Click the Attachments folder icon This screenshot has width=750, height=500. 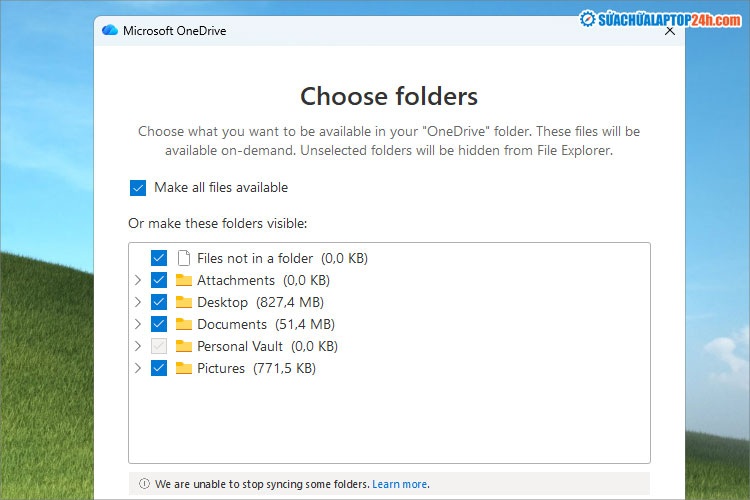184,280
